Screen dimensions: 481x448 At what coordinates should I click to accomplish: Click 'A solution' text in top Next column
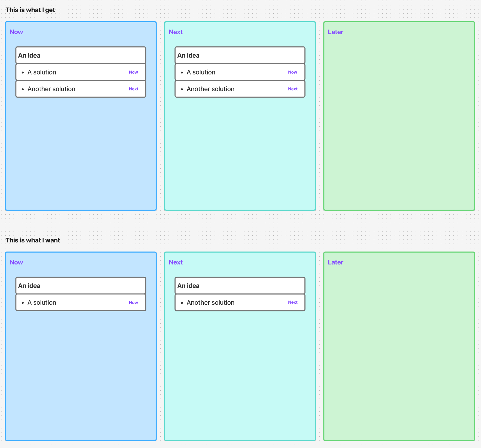point(201,72)
